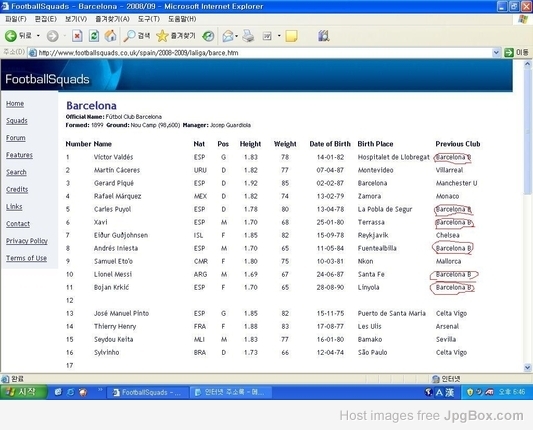Refresh the page with the green arrows icon

[94, 36]
